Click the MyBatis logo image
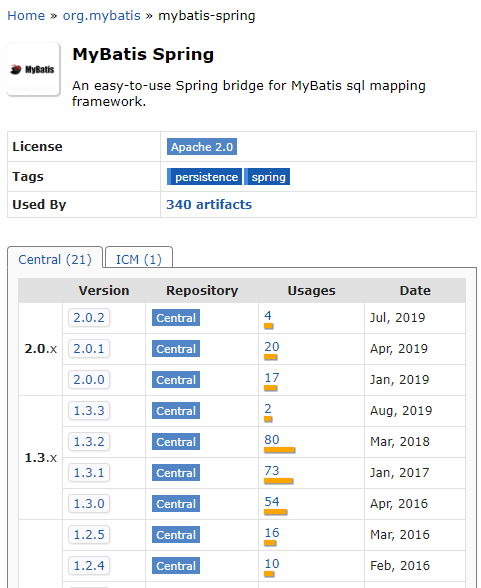Image resolution: width=481 pixels, height=588 pixels. [x=33, y=70]
